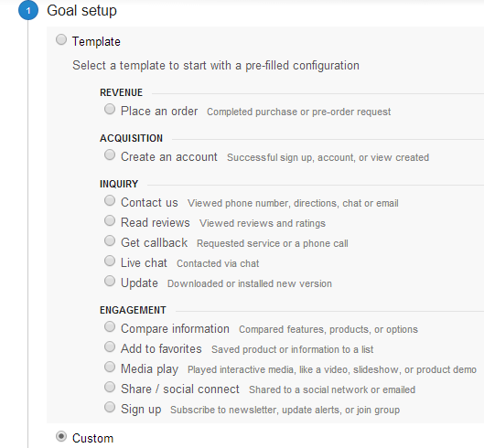Choose the Place an order template

coord(110,109)
